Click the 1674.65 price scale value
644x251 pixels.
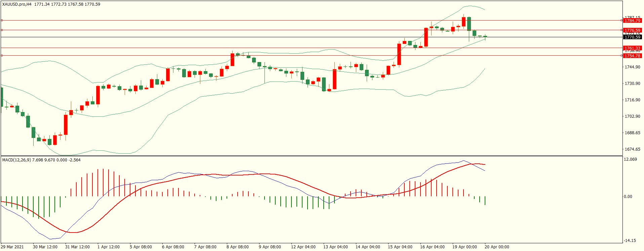[x=632, y=149]
